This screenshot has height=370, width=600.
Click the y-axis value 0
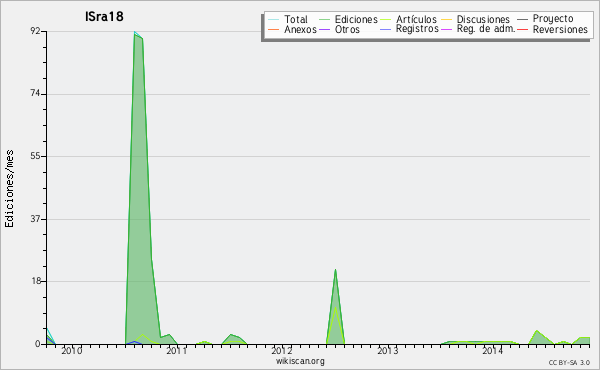(x=38, y=344)
